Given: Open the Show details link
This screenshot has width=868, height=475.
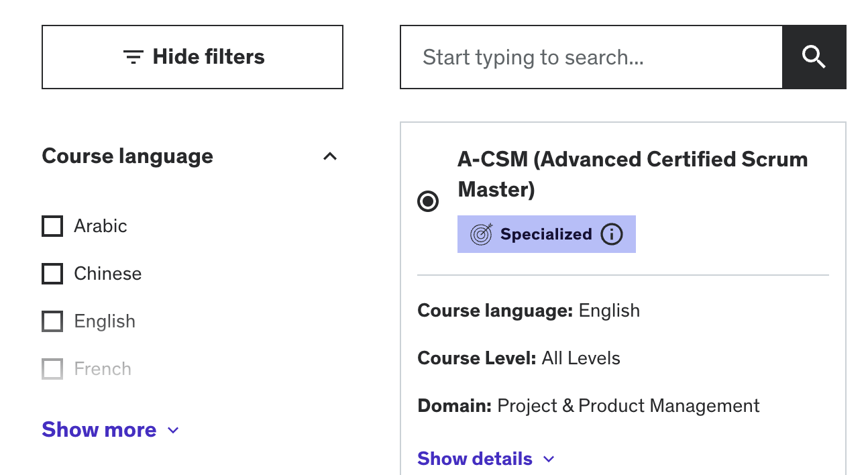Looking at the screenshot, I should point(475,459).
